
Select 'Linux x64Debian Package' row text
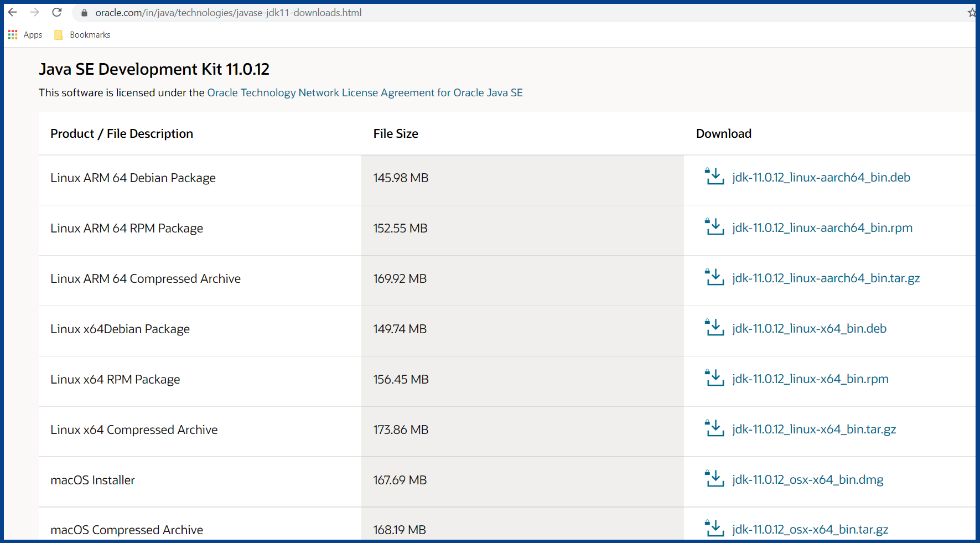120,329
